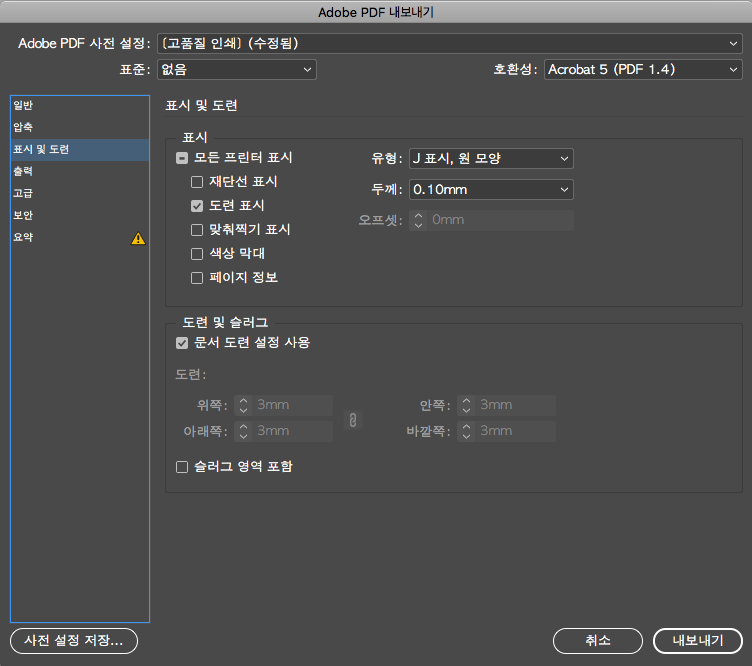752x666 pixels.
Task: Select 요약 in the left panel
Action: (x=80, y=237)
